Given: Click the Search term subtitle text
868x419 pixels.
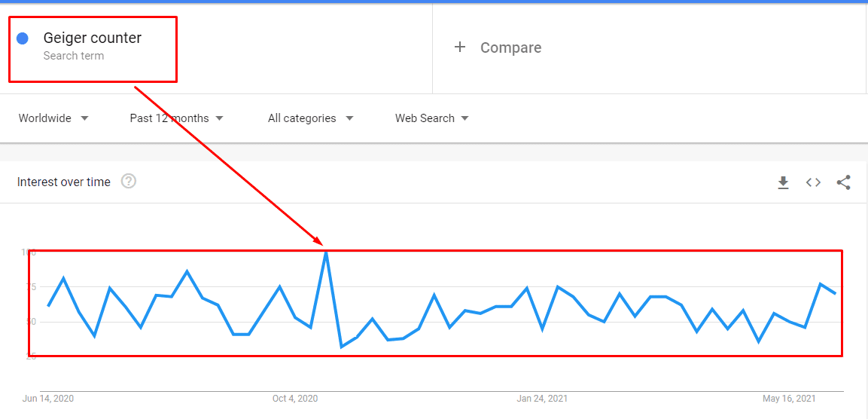Looking at the screenshot, I should click(74, 56).
